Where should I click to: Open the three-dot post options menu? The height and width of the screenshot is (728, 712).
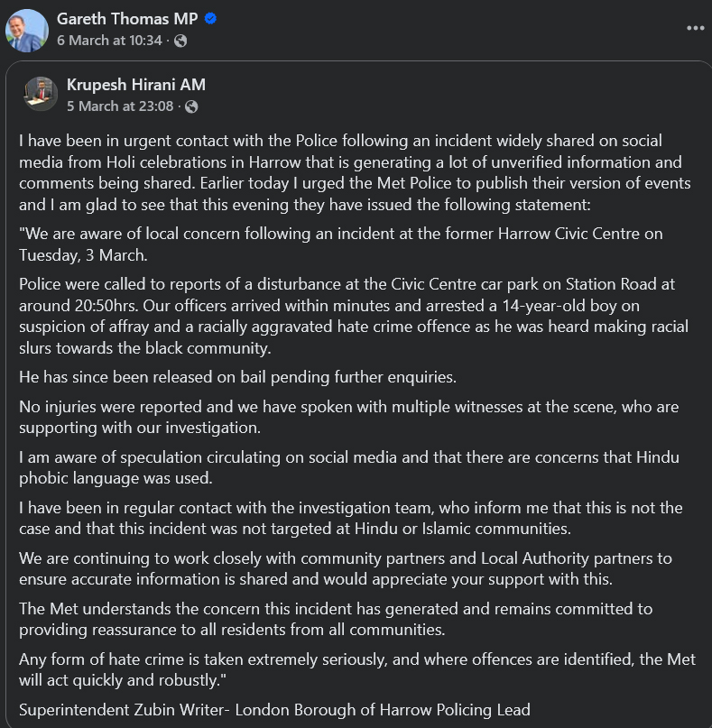695,28
